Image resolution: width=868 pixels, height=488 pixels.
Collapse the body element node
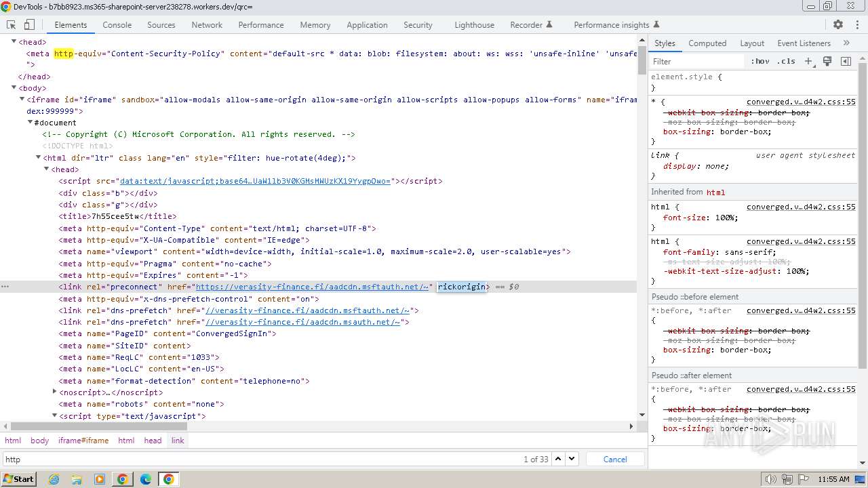(14, 88)
